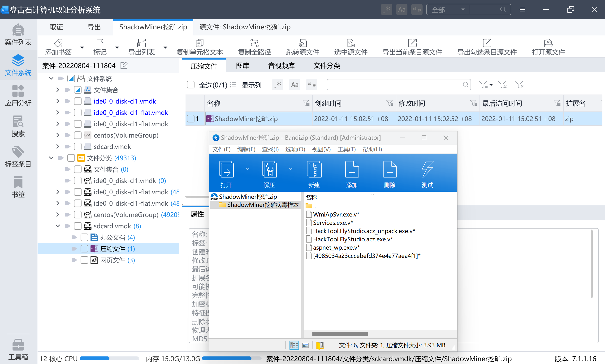Image resolution: width=605 pixels, height=364 pixels.
Task: Click 跳转源文件 toolbar icon
Action: coord(303,43)
